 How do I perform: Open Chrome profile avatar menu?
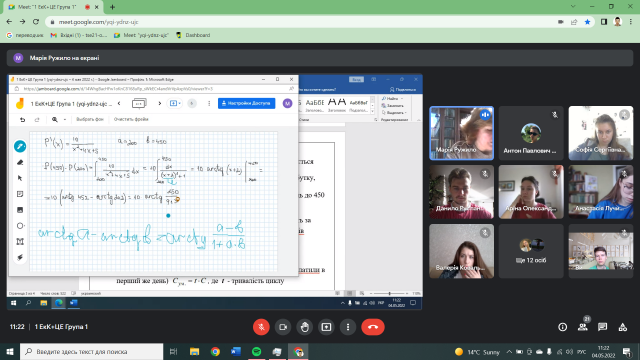click(x=618, y=22)
